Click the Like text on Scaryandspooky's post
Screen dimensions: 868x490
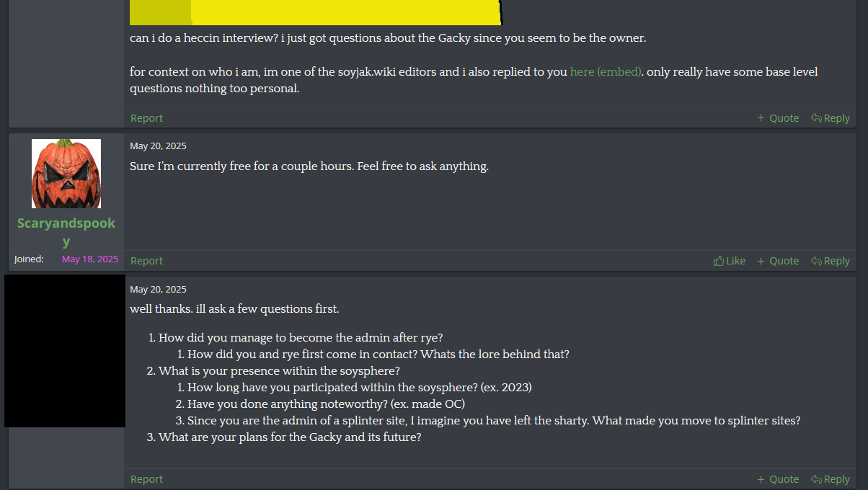pyautogui.click(x=736, y=261)
